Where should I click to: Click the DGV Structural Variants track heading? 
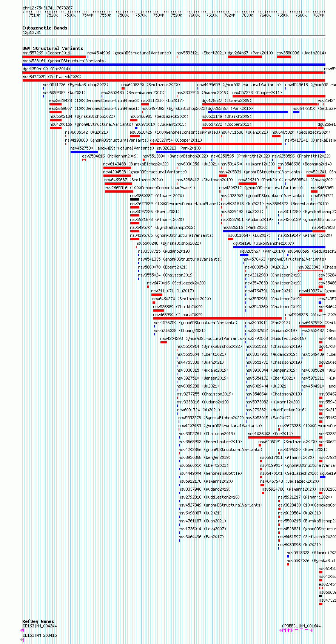(53, 48)
